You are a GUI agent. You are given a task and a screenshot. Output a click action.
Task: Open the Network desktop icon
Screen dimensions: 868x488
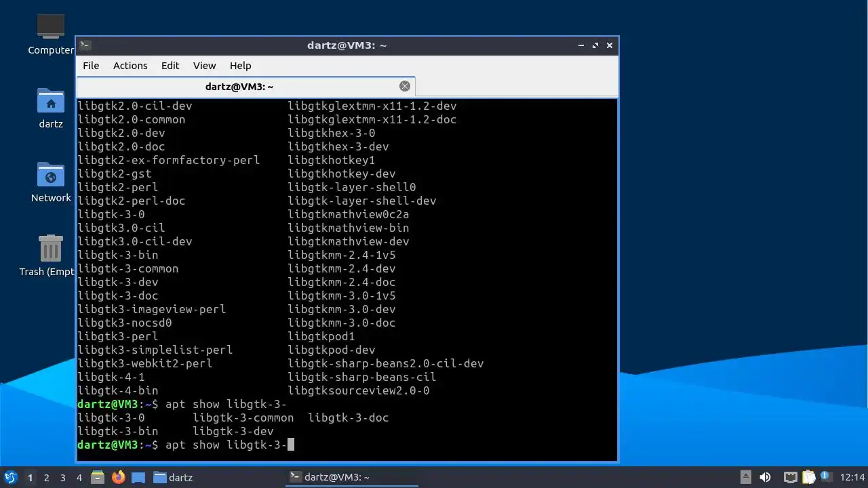(51, 182)
